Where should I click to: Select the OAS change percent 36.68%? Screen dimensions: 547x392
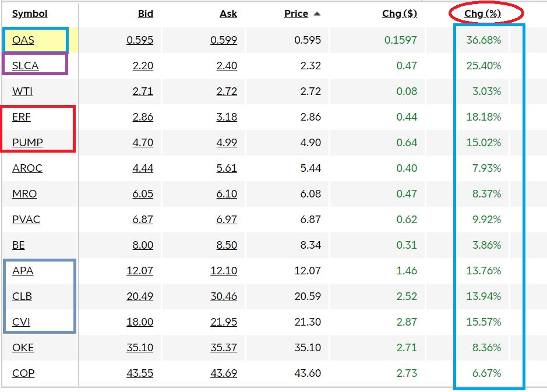484,40
